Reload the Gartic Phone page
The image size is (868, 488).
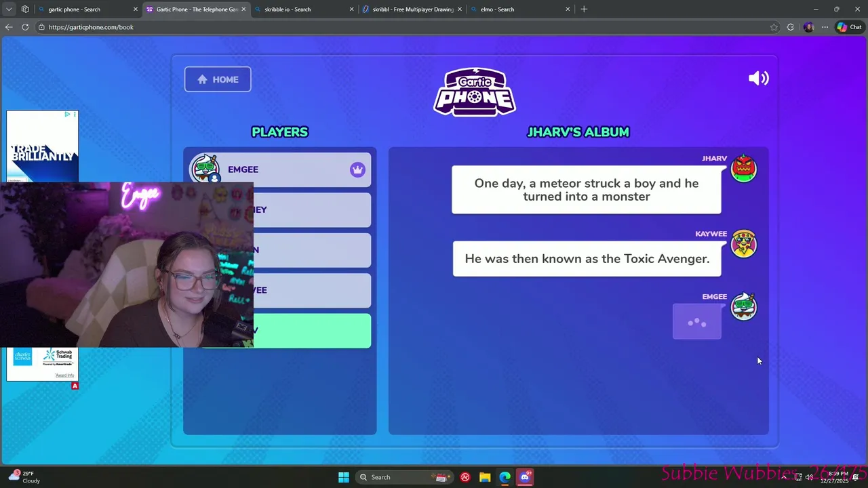25,27
